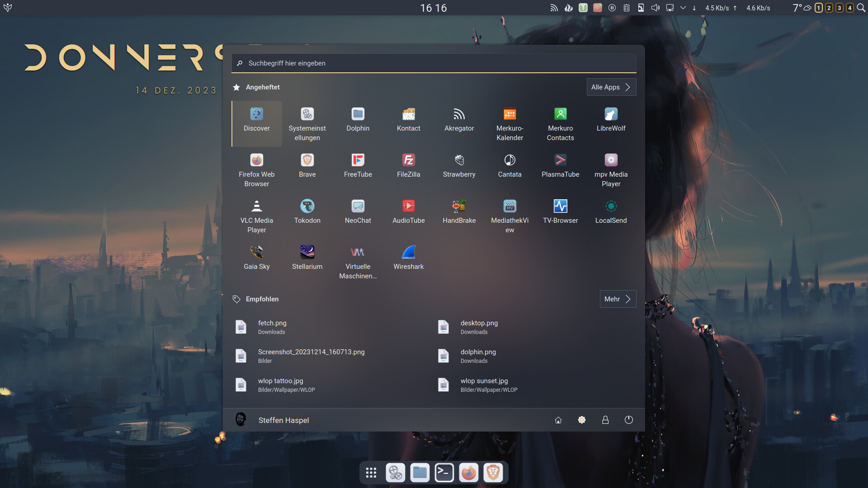The height and width of the screenshot is (488, 868).
Task: Open the HandBrake application
Action: coord(459,212)
